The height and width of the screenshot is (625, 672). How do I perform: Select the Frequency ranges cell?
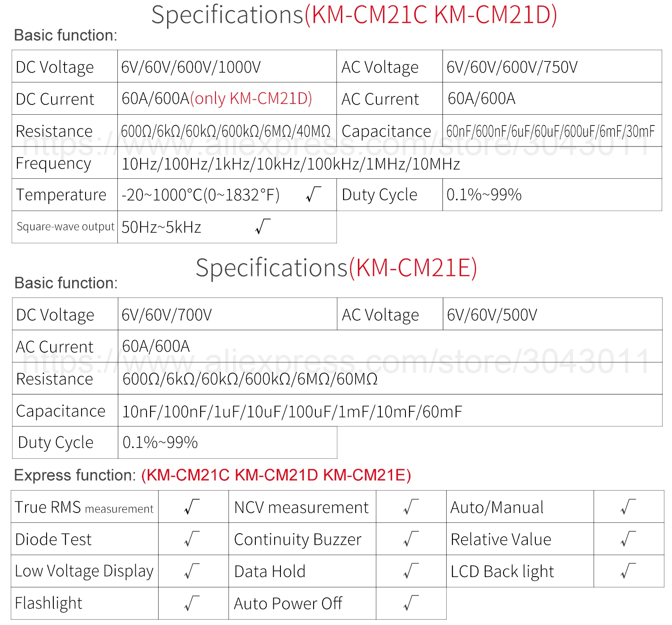390,163
